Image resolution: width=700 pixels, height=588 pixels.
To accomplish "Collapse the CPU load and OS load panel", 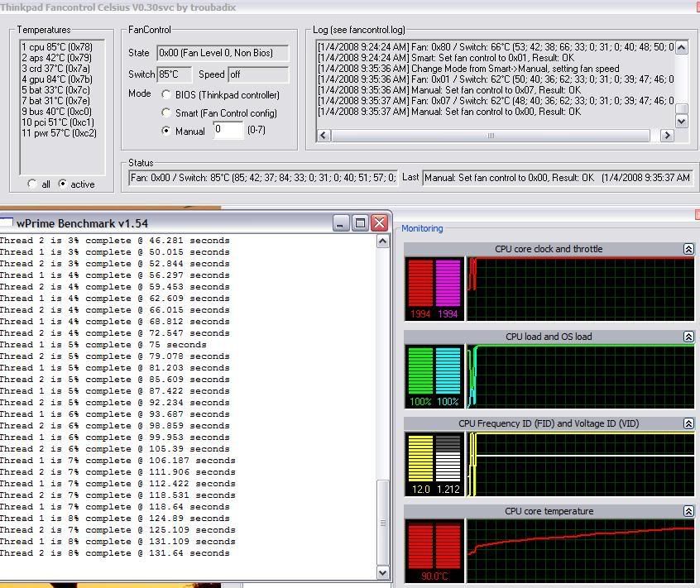I will tap(688, 337).
